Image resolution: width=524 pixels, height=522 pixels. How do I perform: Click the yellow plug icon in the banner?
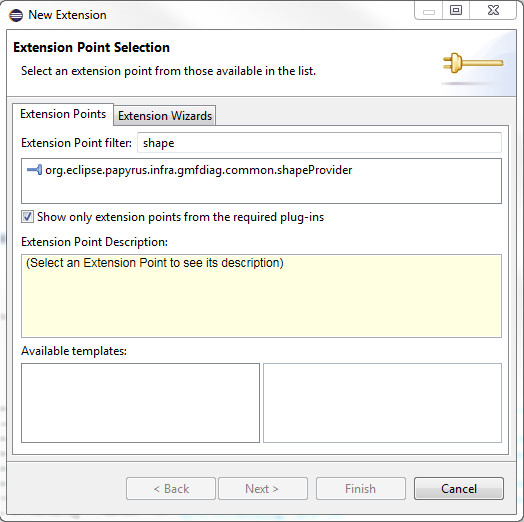(473, 63)
